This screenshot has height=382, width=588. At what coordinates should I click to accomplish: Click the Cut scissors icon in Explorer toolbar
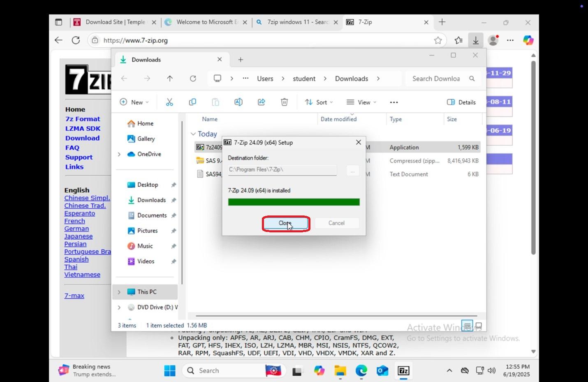coord(169,102)
